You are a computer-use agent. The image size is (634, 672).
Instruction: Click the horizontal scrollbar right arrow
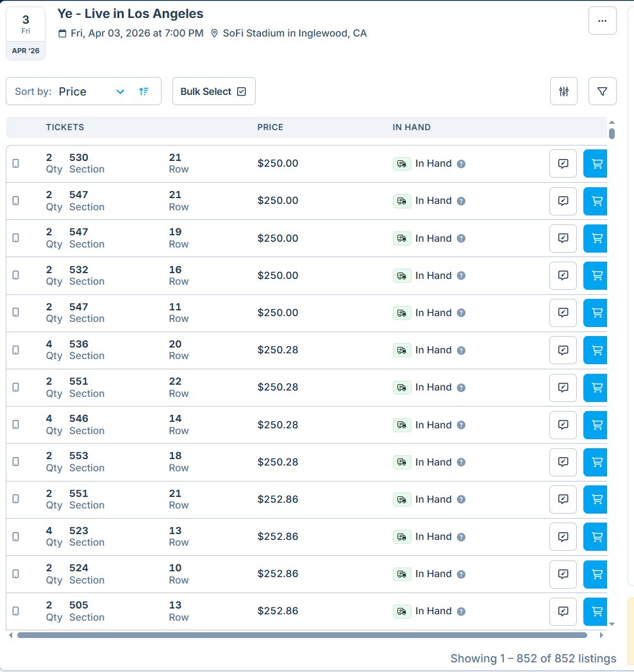coord(601,635)
